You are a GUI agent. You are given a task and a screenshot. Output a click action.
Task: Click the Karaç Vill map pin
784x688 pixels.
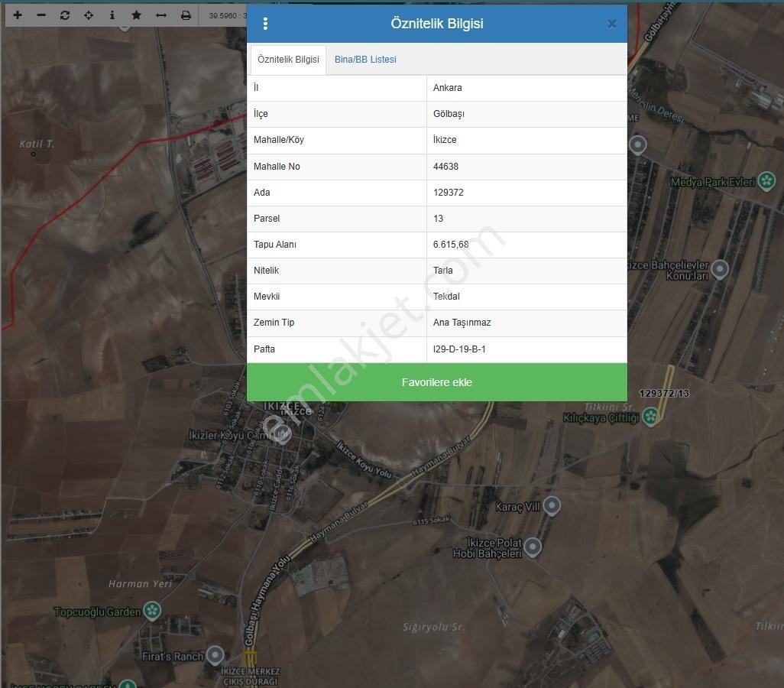pyautogui.click(x=552, y=505)
